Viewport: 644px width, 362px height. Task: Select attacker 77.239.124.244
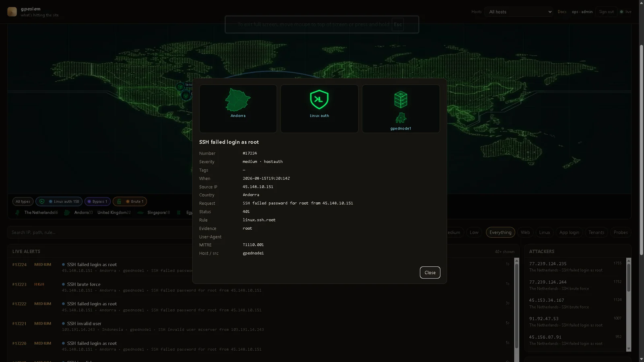click(575, 285)
